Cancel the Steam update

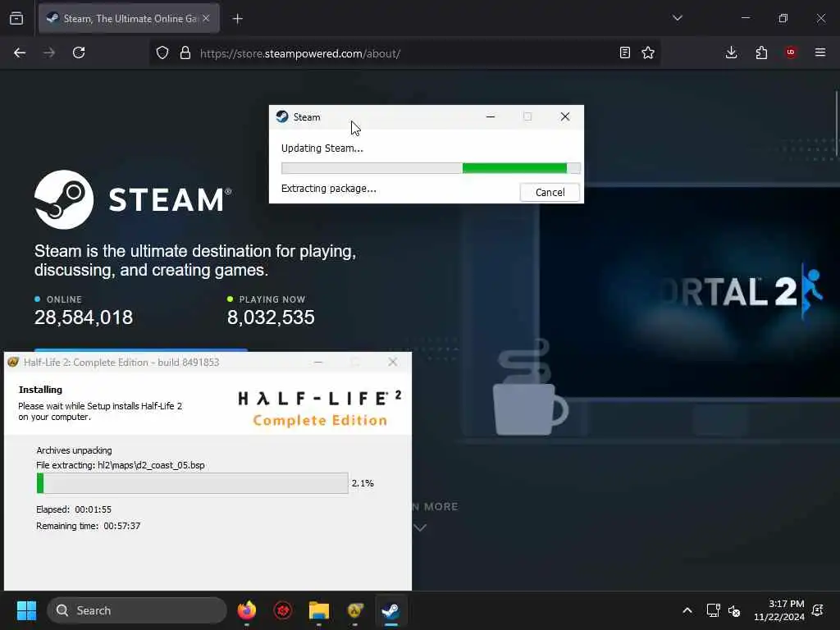[x=550, y=192]
